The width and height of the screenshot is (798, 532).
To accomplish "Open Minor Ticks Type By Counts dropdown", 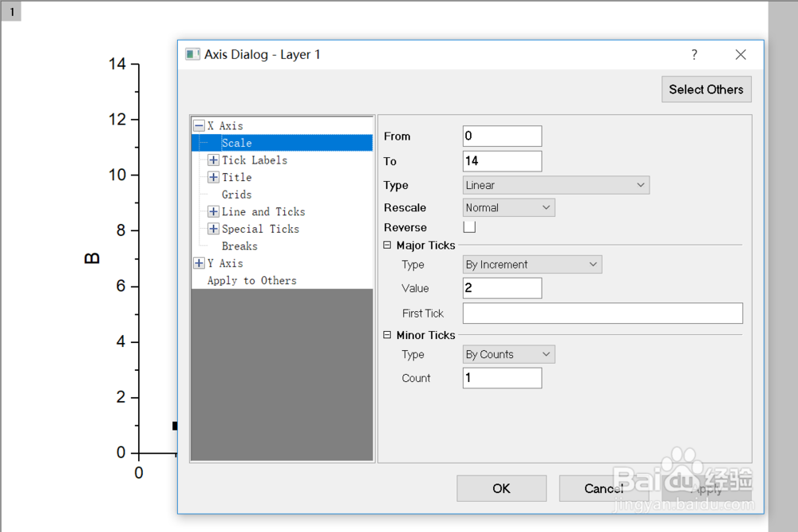I will 508,354.
